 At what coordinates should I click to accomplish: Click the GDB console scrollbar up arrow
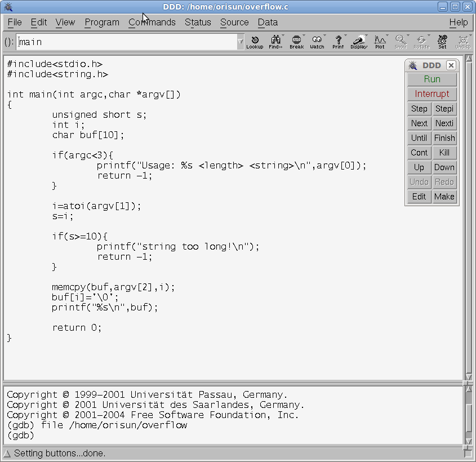click(469, 389)
